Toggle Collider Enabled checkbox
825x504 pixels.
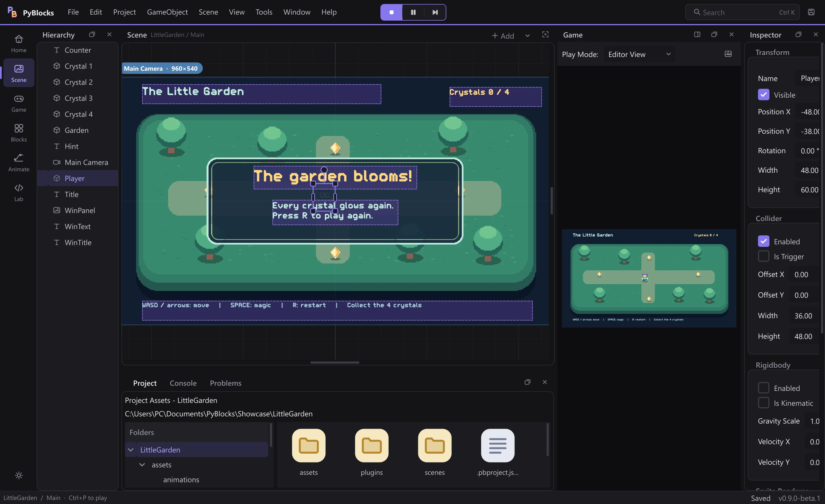click(764, 241)
